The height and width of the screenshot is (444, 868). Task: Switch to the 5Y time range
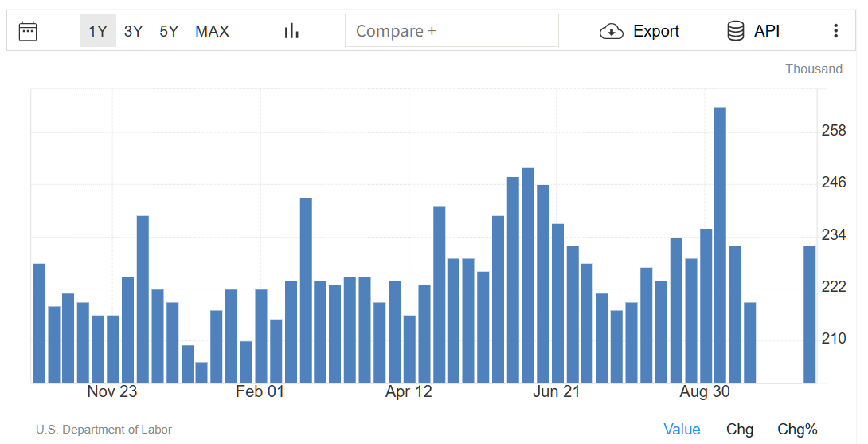pos(169,31)
